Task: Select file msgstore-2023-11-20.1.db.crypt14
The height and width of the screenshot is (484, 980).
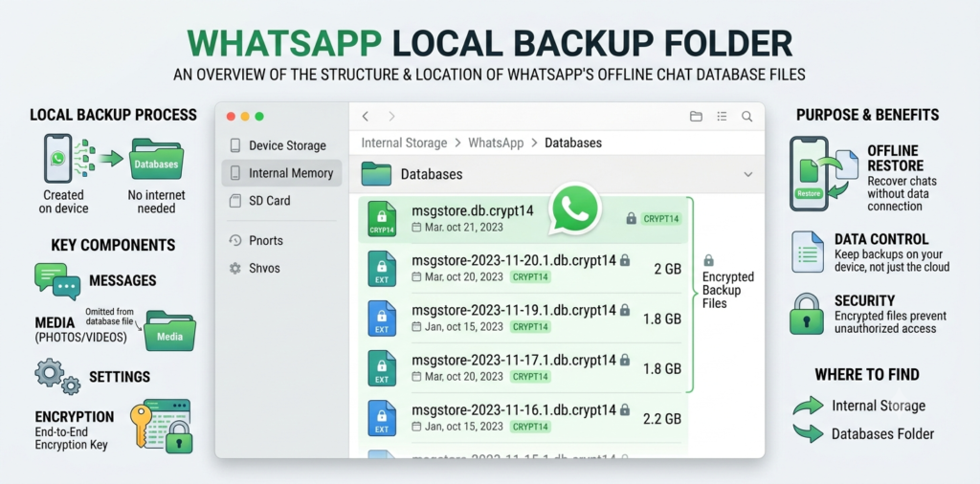Action: point(523,269)
